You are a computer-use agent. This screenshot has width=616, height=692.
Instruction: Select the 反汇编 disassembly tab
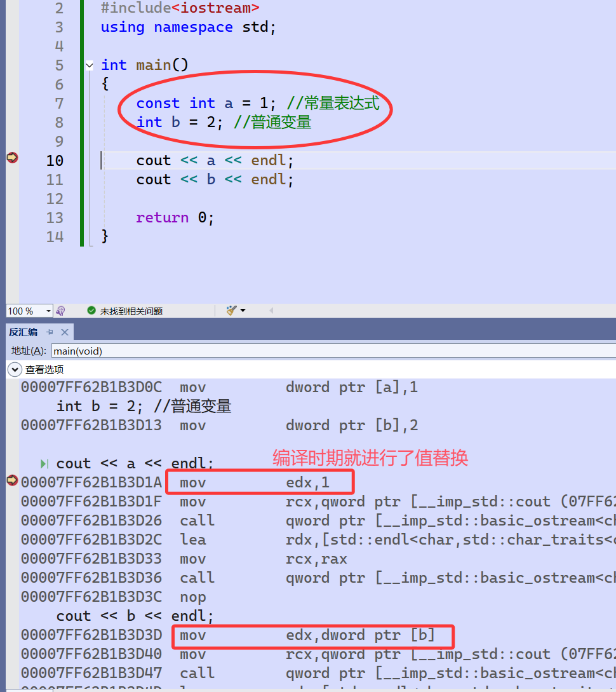pos(23,332)
